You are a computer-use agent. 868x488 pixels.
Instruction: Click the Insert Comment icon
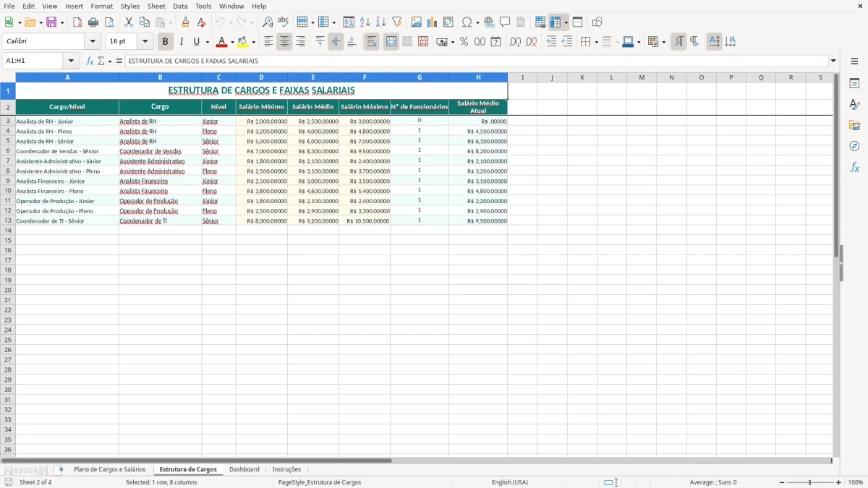[505, 22]
